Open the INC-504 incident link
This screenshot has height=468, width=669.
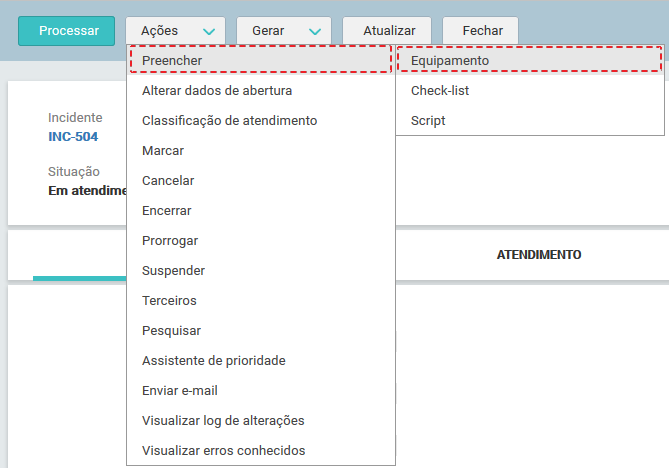coord(73,137)
